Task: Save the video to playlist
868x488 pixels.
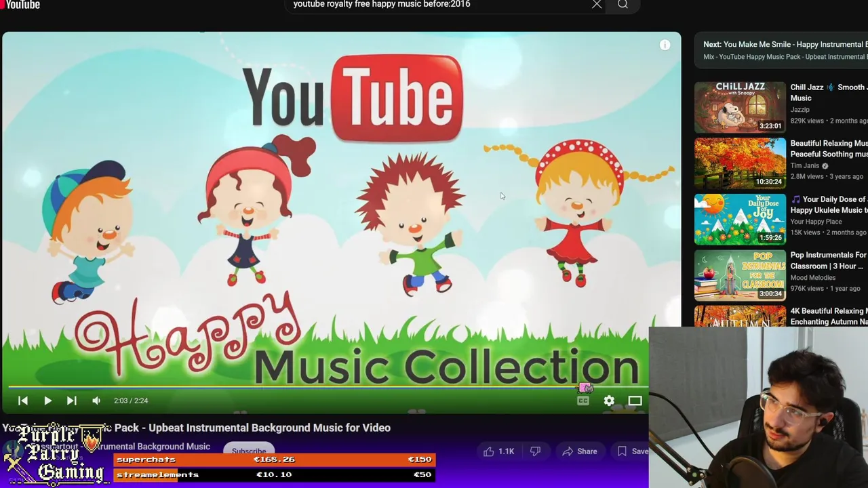Action: (x=633, y=451)
